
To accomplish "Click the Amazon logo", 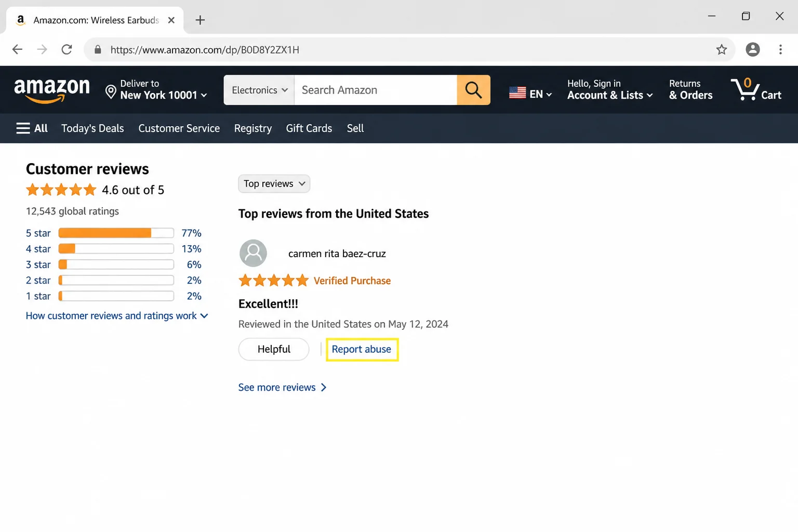I will tap(52, 91).
